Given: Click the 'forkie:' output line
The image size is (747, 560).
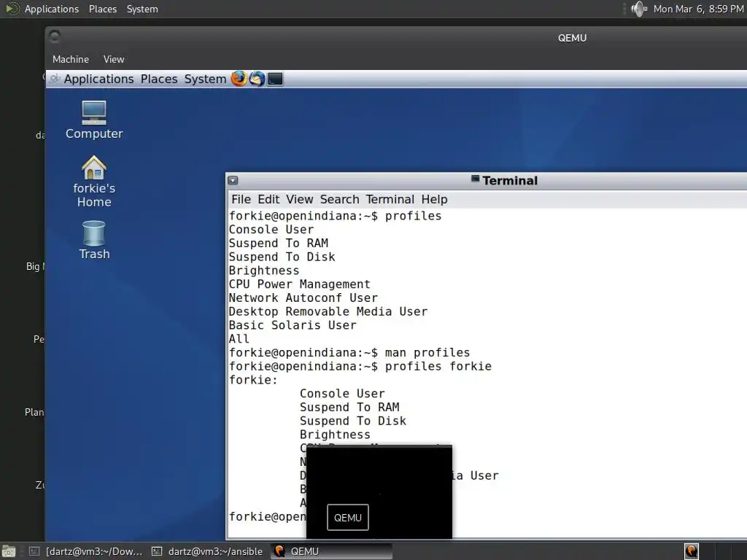Looking at the screenshot, I should click(x=253, y=381).
